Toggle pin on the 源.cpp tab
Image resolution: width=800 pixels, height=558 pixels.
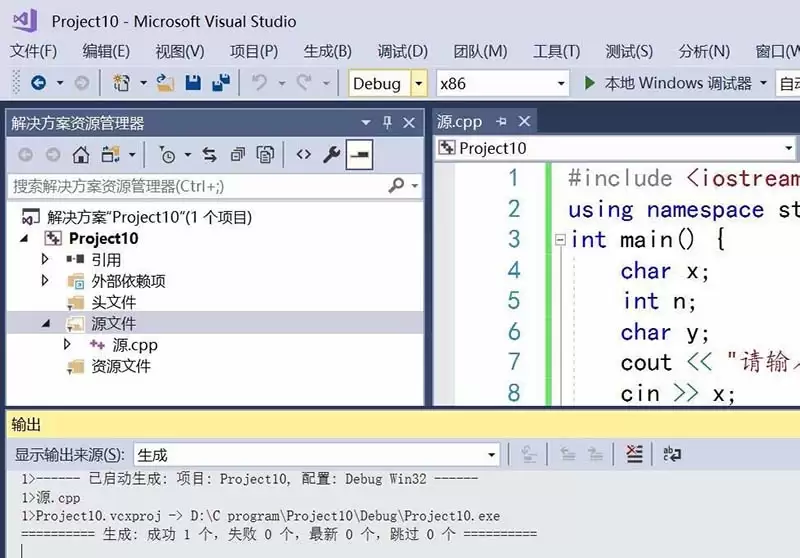500,122
